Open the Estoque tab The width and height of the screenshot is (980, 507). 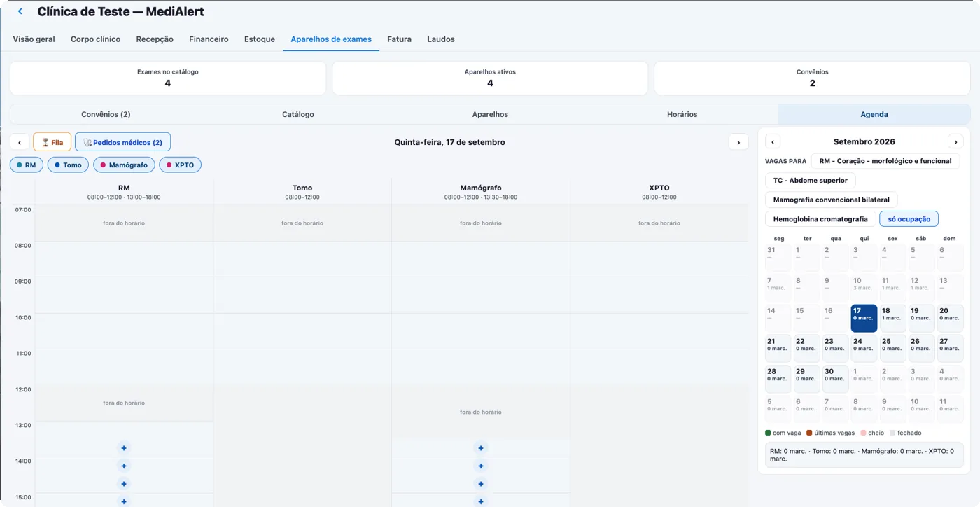pos(260,39)
